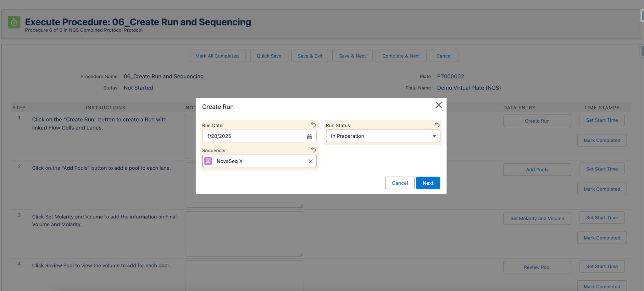The width and height of the screenshot is (644, 291).
Task: Click the DATA ENTRY column header
Action: coord(519,107)
